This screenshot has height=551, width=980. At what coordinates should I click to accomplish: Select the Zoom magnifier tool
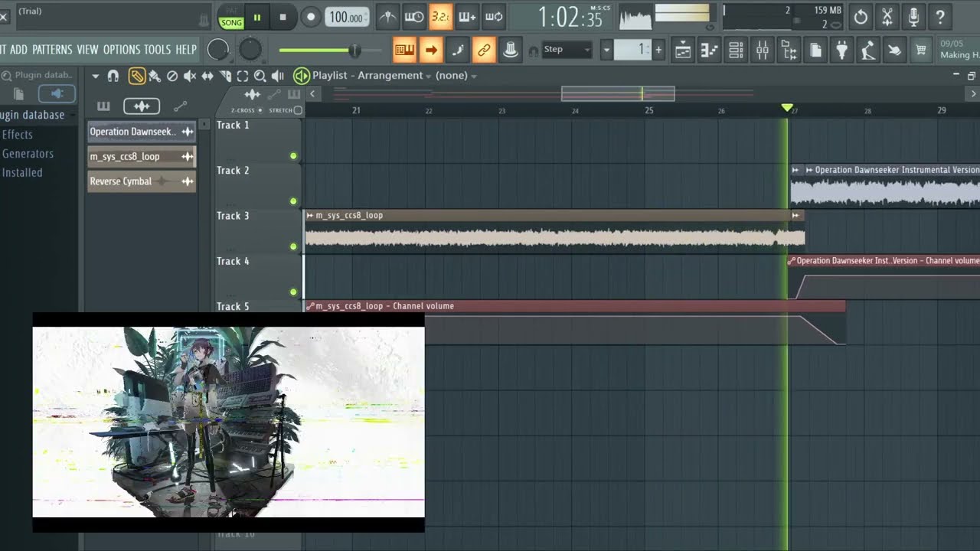[260, 76]
